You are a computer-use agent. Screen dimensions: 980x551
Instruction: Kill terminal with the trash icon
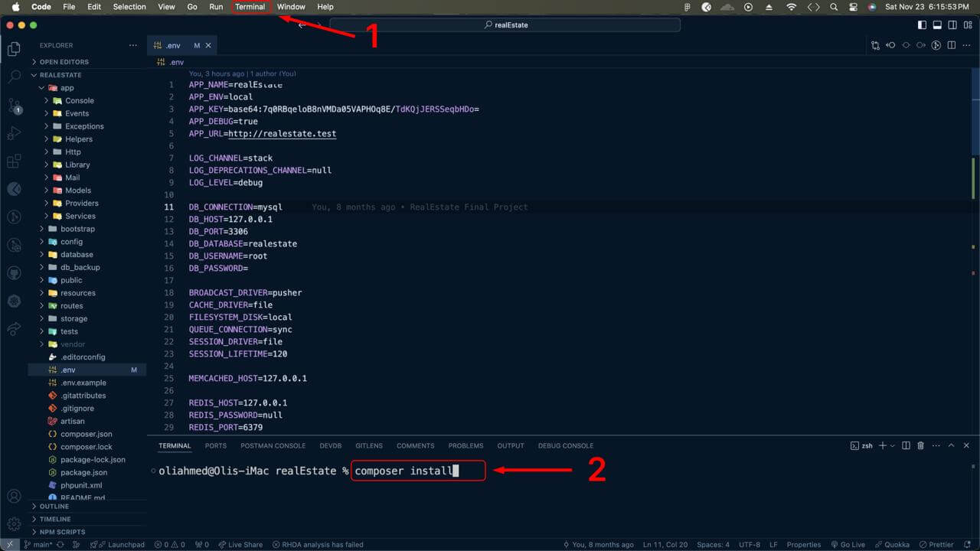(921, 445)
